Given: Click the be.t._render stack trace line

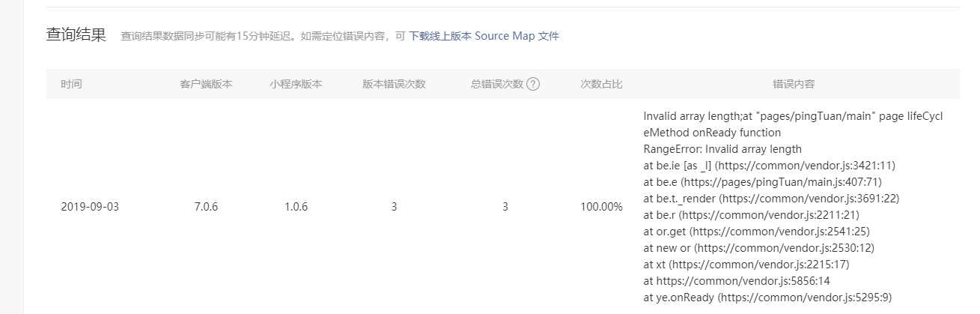Looking at the screenshot, I should point(771,198).
